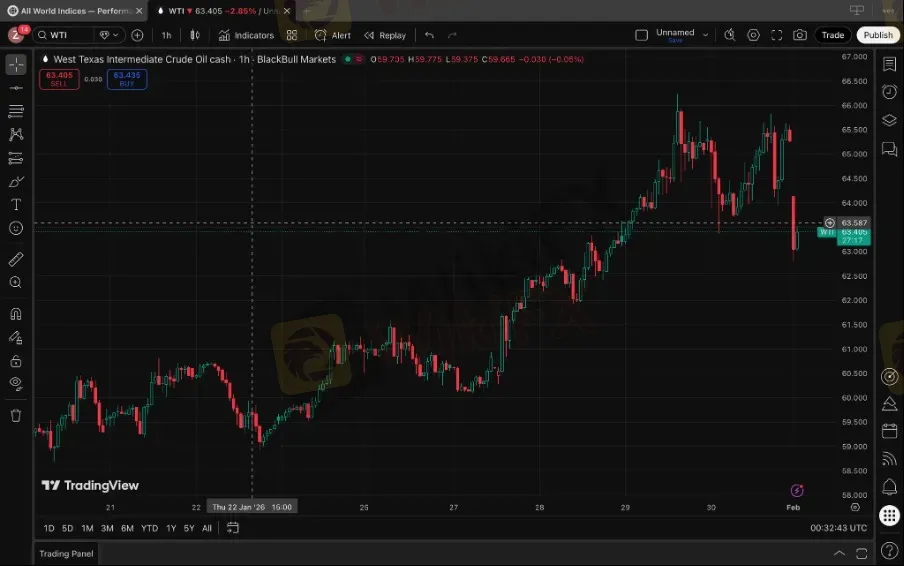Open chart settings gear icon
The width and height of the screenshot is (904, 566).
pos(753,35)
